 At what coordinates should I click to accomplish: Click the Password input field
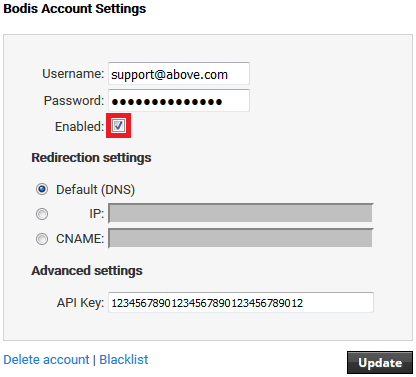179,100
